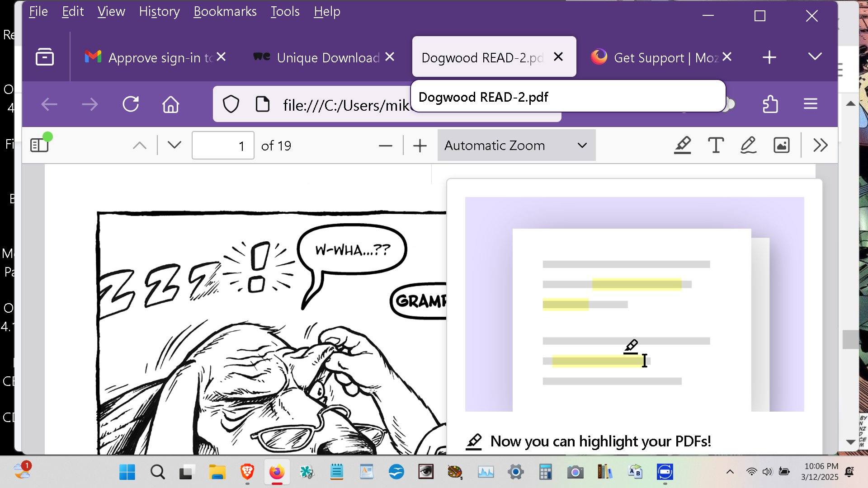
Task: Open the volume speaker tray icon
Action: point(768,472)
